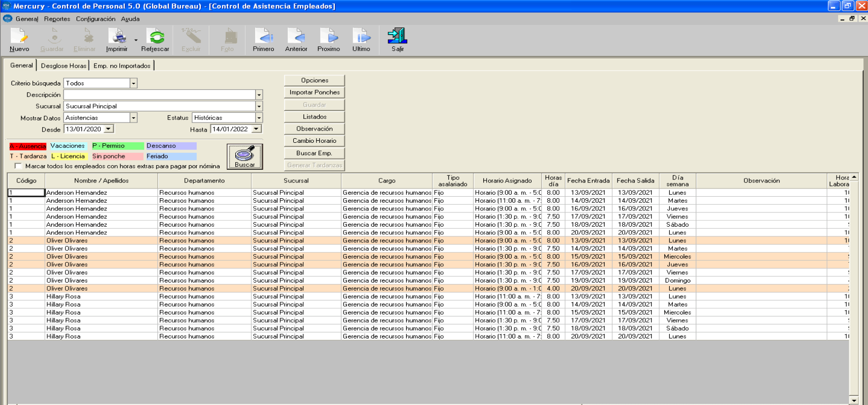This screenshot has width=868, height=405.
Task: Select Anderson Hernandez row dated 13/09/2021
Action: tap(428, 193)
